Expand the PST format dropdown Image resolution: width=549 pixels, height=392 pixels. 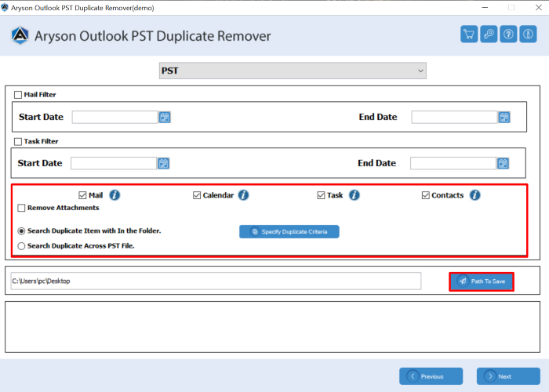[x=293, y=71]
